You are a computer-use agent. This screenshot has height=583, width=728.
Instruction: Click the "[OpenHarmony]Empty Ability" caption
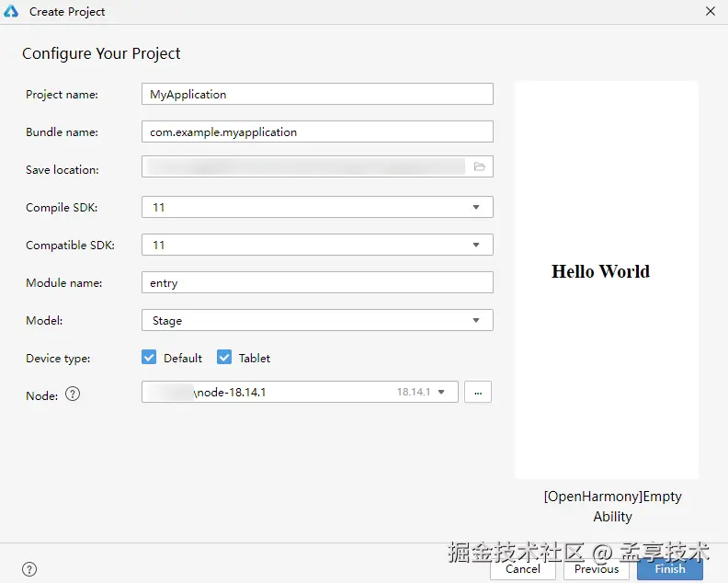[x=612, y=507]
